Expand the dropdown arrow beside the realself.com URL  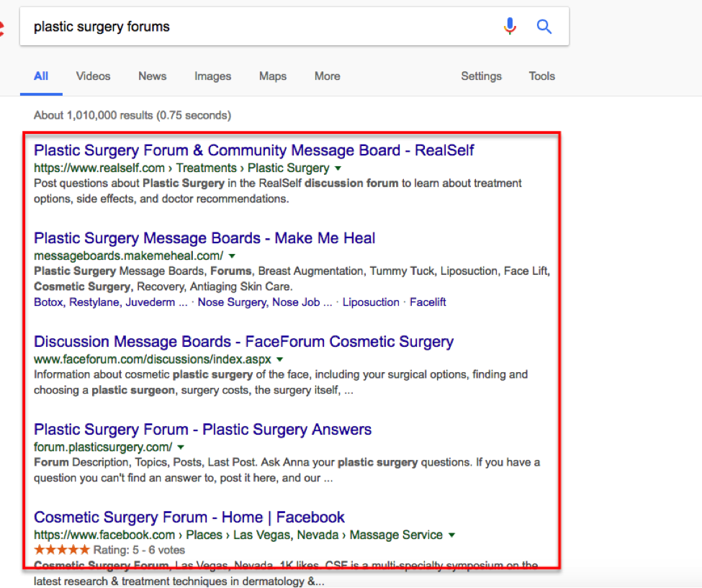click(x=338, y=168)
